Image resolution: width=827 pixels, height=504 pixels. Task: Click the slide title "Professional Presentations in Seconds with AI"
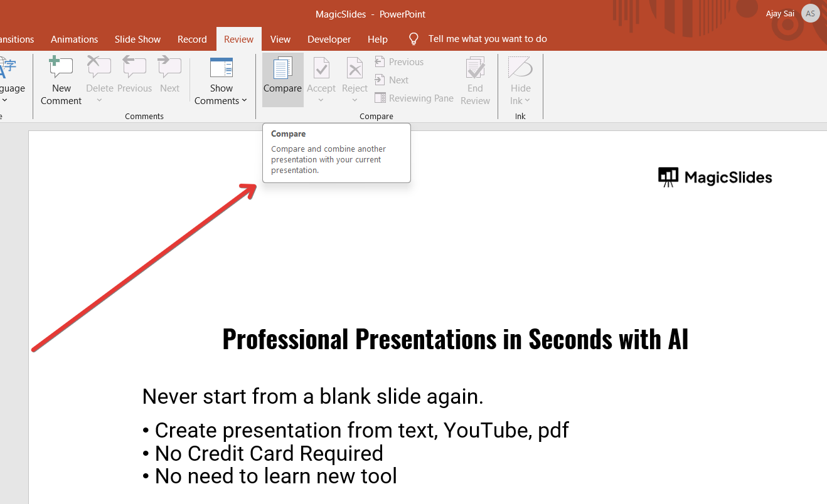click(x=456, y=339)
